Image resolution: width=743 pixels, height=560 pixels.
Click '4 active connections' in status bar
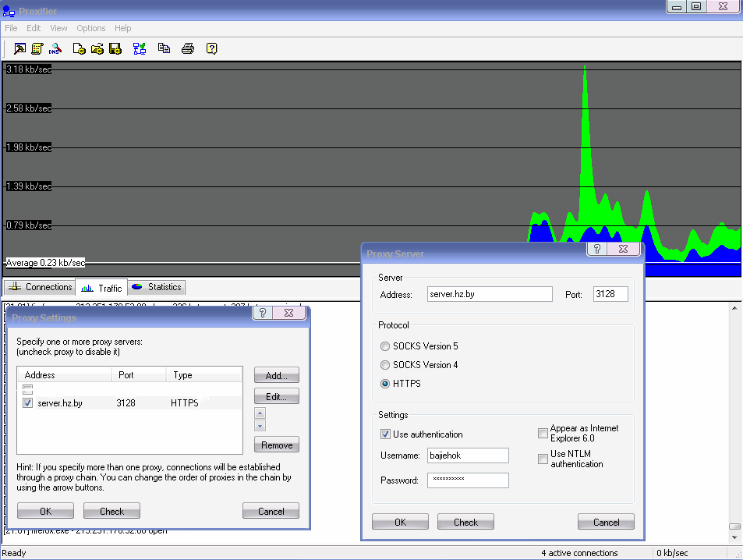(x=579, y=553)
